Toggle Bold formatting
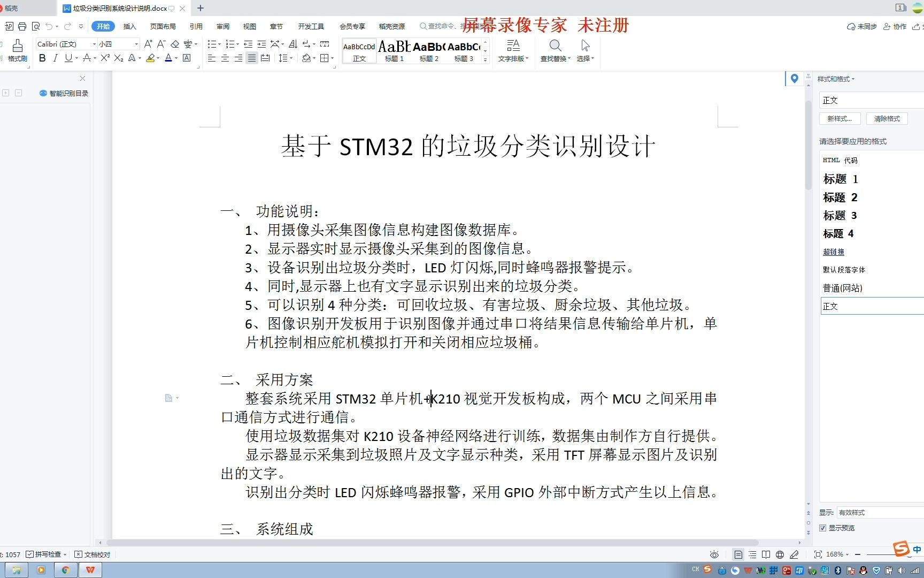 [42, 58]
